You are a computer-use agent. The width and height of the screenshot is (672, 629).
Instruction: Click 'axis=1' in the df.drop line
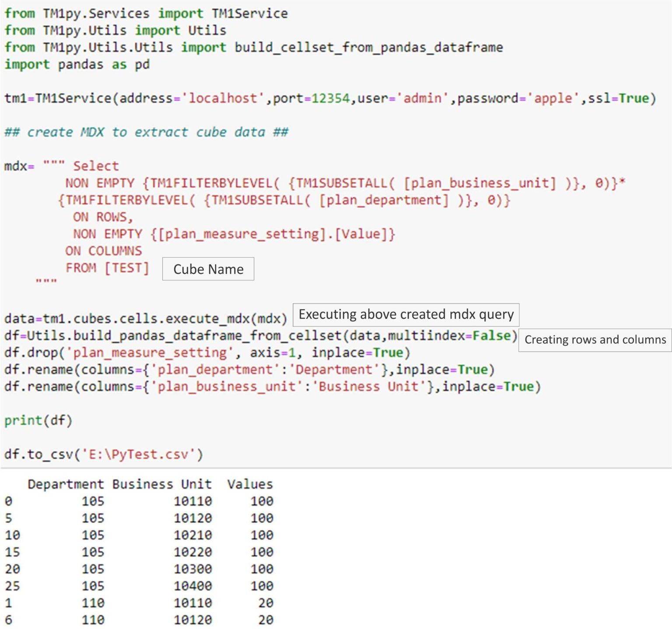(x=273, y=353)
